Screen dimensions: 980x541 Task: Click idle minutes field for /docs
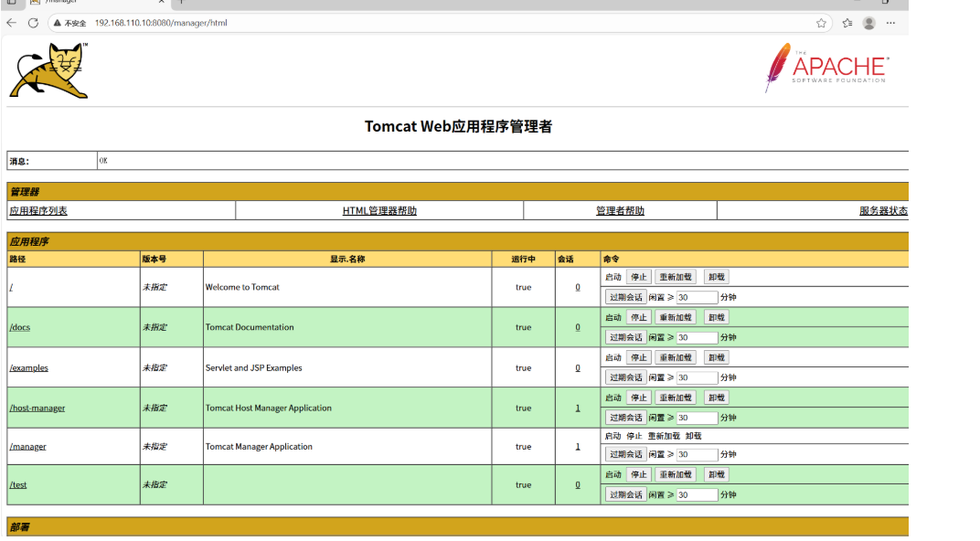point(697,337)
